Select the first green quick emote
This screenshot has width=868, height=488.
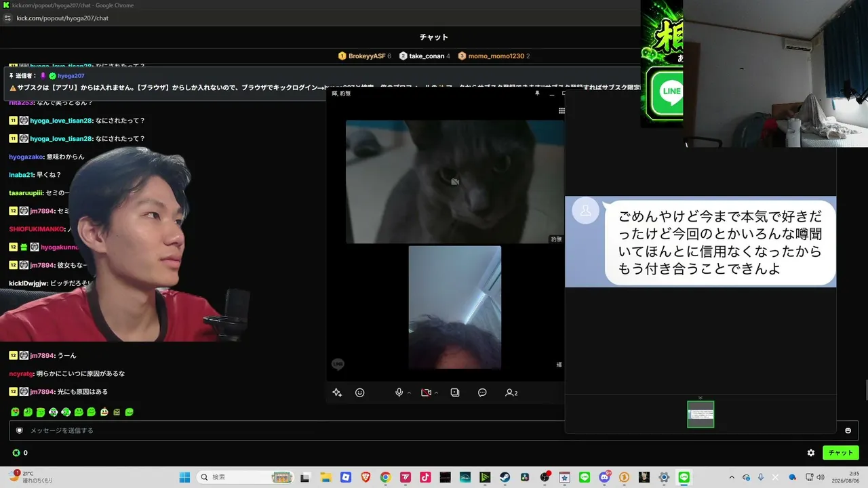(15, 411)
